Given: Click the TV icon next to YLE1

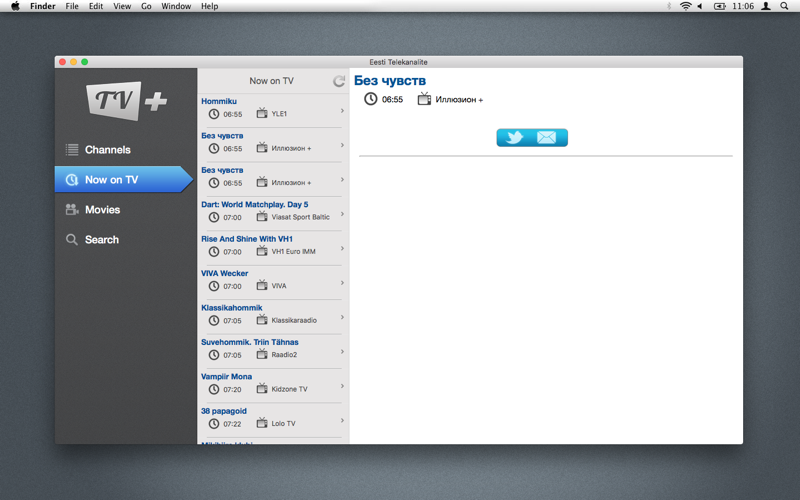Looking at the screenshot, I should [x=262, y=113].
